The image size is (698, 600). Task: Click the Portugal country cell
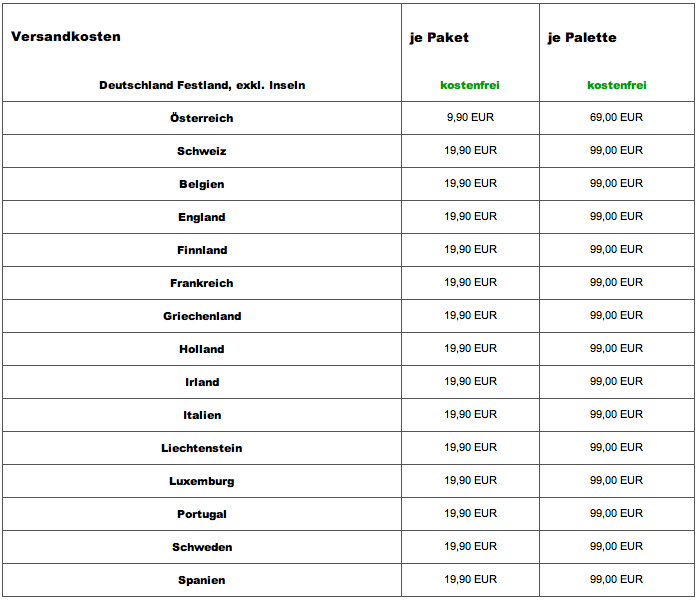[x=202, y=514]
